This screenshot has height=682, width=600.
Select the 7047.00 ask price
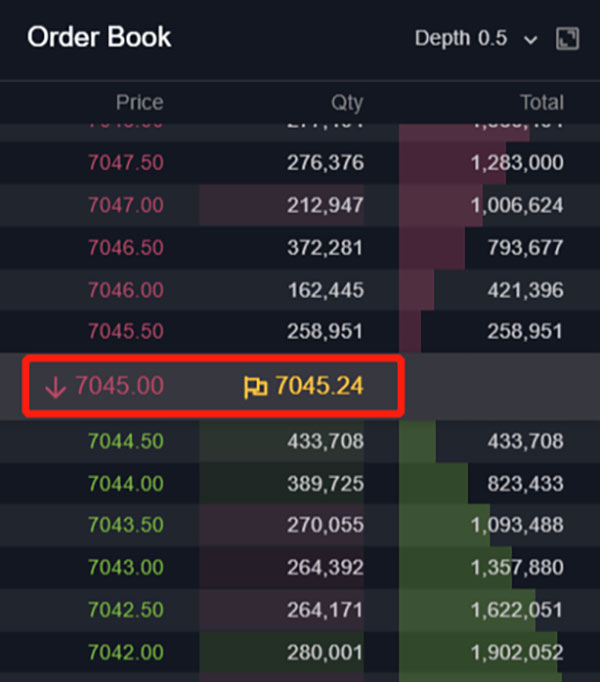125,205
